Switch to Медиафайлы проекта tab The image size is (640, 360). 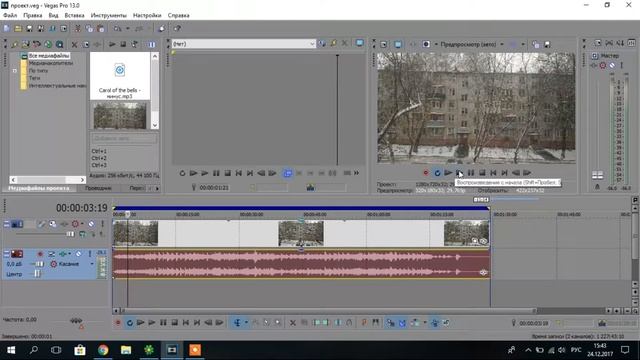pos(39,188)
